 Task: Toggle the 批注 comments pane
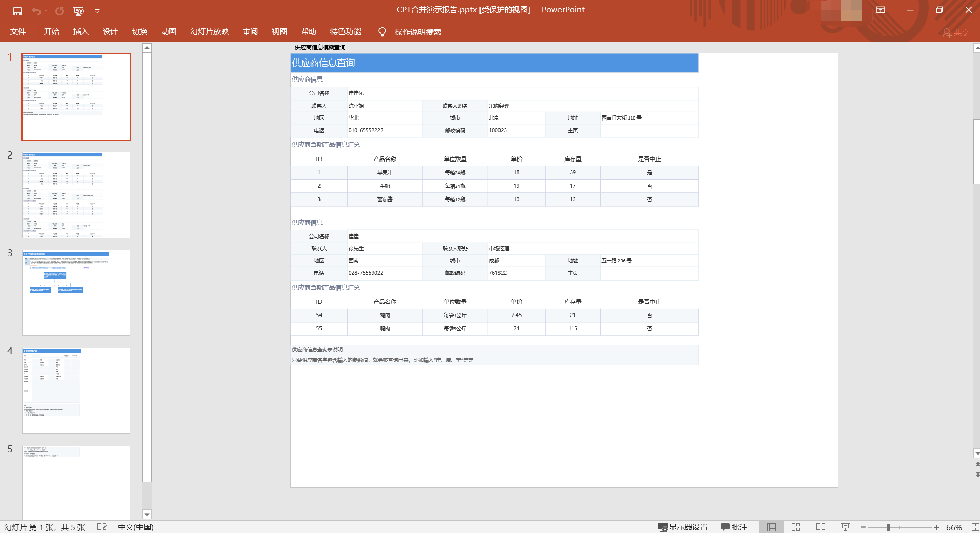click(x=734, y=527)
